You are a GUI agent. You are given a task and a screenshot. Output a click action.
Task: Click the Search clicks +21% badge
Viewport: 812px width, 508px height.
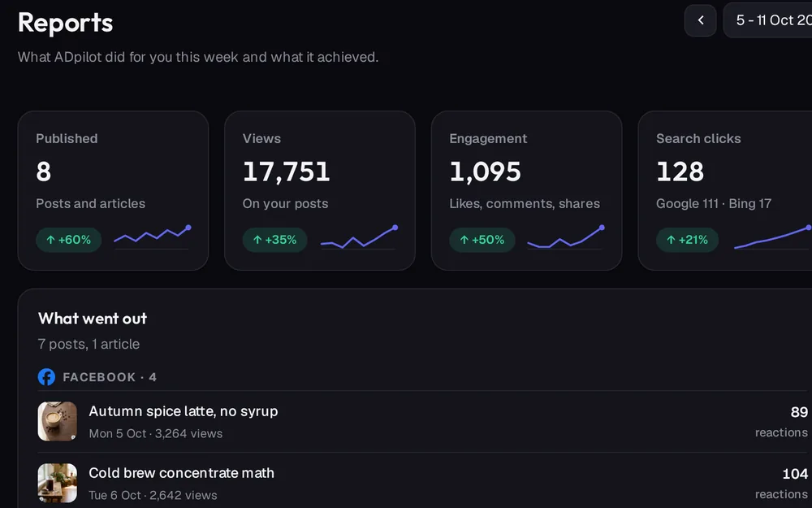(687, 240)
